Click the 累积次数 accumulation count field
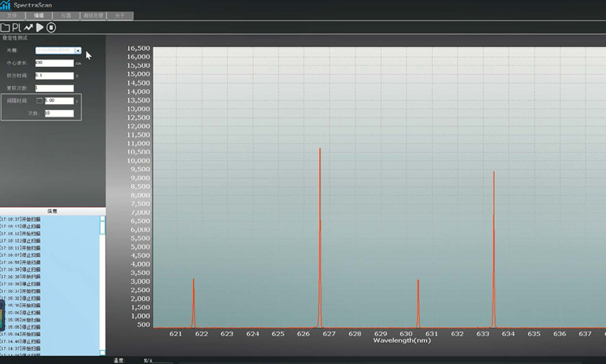This screenshot has height=364, width=606. point(54,88)
